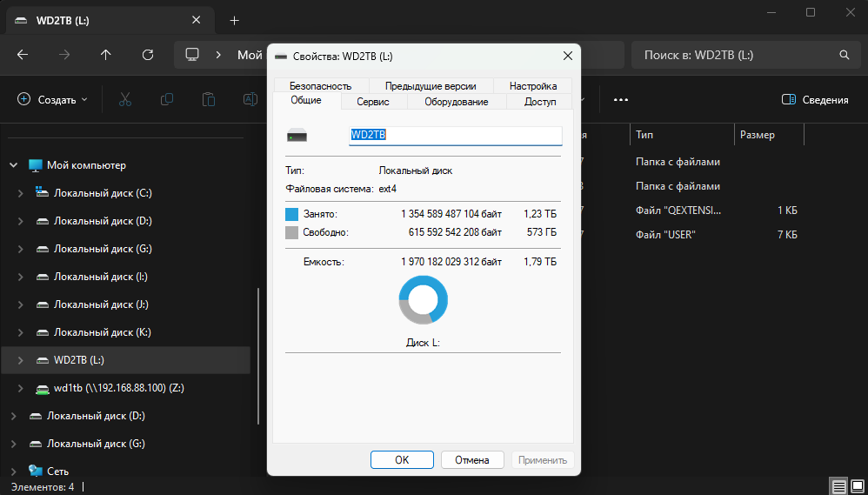
Task: Go up one folder level
Action: (106, 55)
